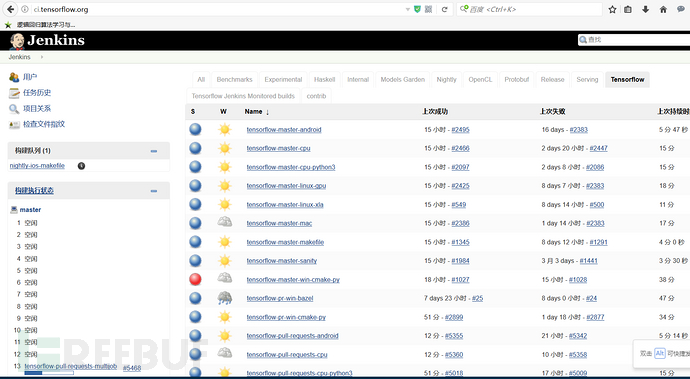Switch to the Experimental tab
The width and height of the screenshot is (690, 379).
(x=283, y=80)
